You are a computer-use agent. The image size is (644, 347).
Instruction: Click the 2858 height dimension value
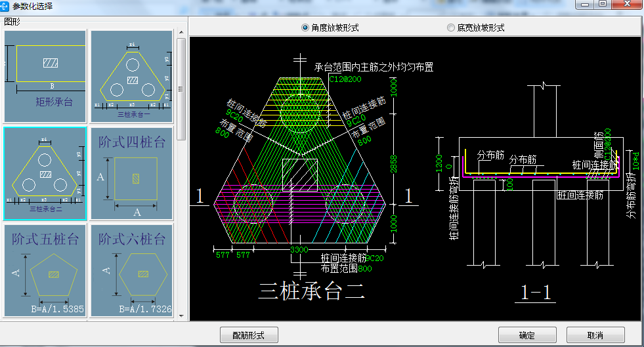click(x=393, y=164)
